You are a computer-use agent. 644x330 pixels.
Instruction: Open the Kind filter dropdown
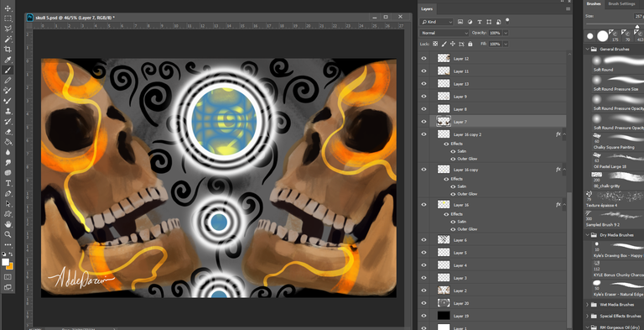tap(436, 22)
